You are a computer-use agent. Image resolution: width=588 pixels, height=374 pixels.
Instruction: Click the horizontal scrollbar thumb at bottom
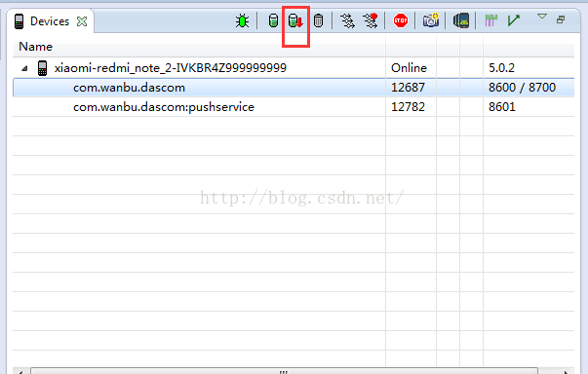point(283,371)
